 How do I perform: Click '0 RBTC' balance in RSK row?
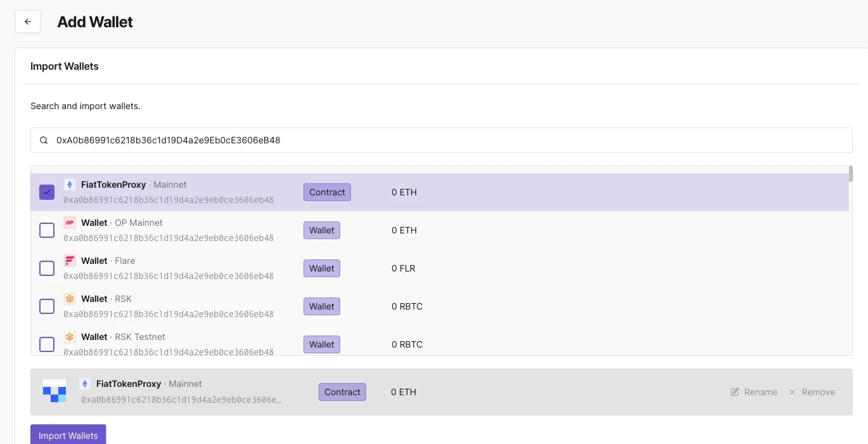coord(407,306)
